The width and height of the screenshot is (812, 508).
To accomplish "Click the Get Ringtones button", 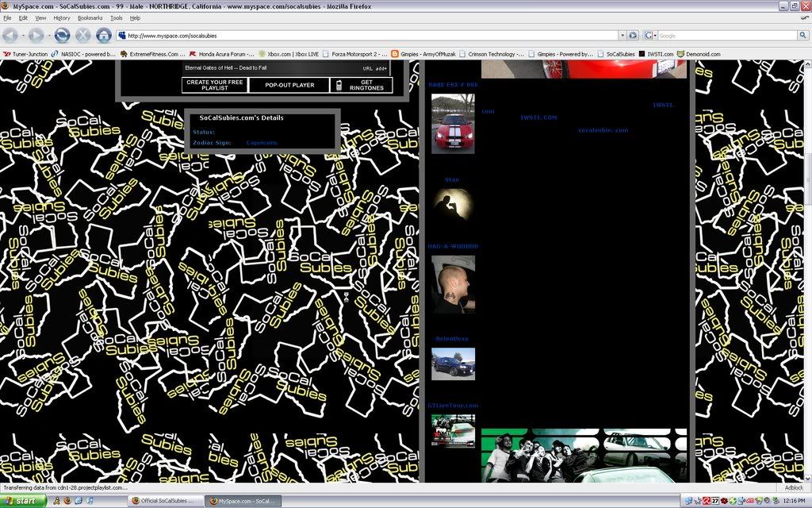I will [362, 85].
